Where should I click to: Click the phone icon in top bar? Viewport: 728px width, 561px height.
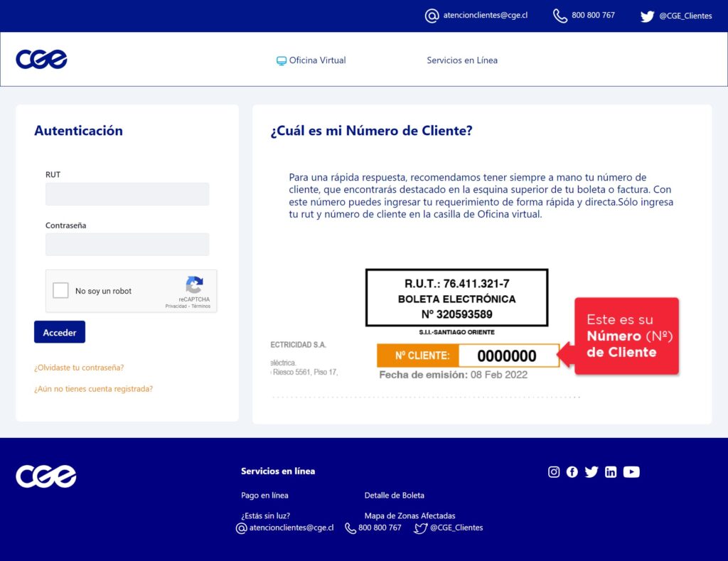(x=560, y=16)
